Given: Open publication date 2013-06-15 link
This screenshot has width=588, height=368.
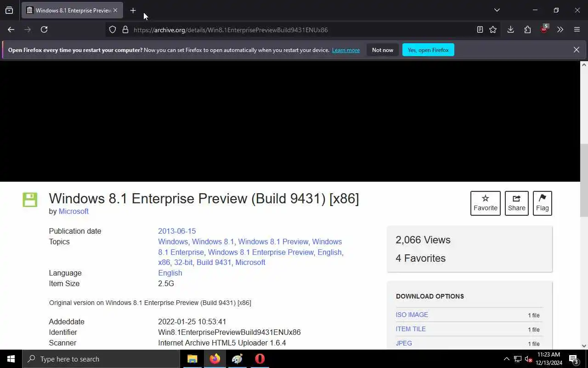Looking at the screenshot, I should point(177,231).
